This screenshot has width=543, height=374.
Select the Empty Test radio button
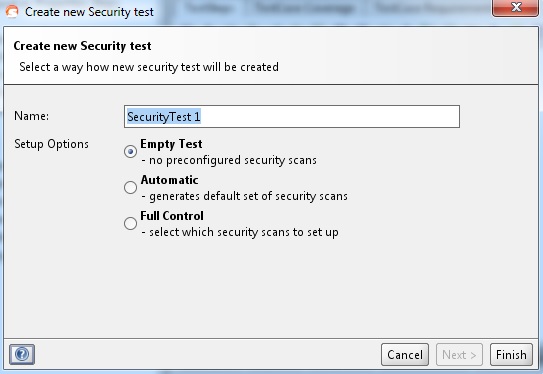(x=130, y=152)
